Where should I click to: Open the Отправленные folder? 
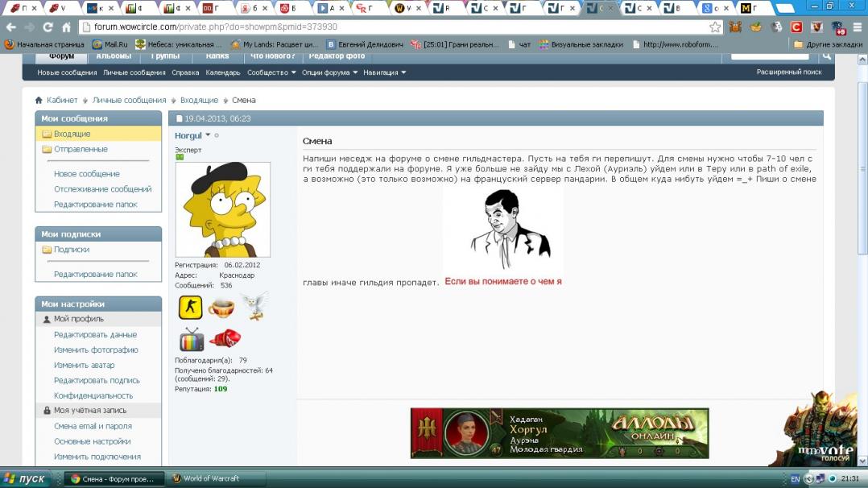(x=81, y=149)
